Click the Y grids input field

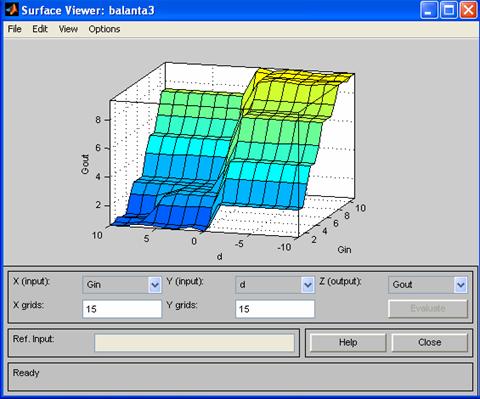click(x=275, y=309)
